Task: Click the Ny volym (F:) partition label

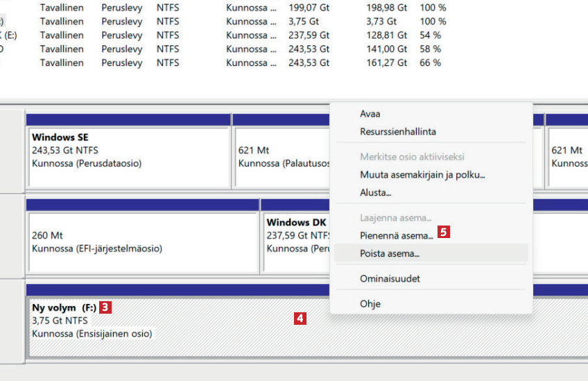Action: click(64, 306)
